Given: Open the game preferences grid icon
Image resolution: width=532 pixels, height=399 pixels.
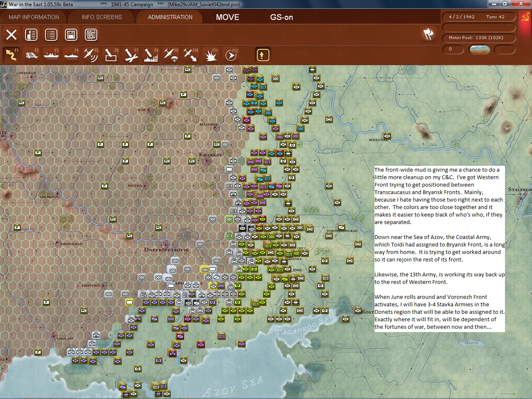Looking at the screenshot, I should [x=91, y=34].
